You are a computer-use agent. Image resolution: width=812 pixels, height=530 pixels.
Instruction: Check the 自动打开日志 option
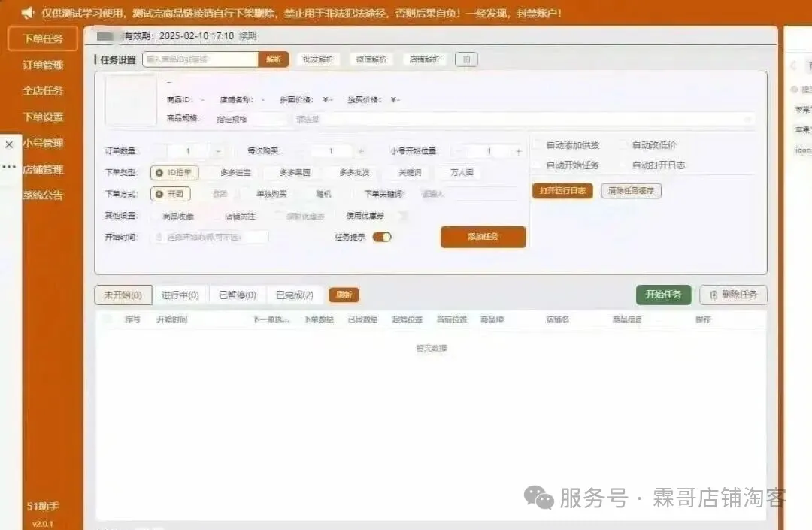pyautogui.click(x=624, y=165)
